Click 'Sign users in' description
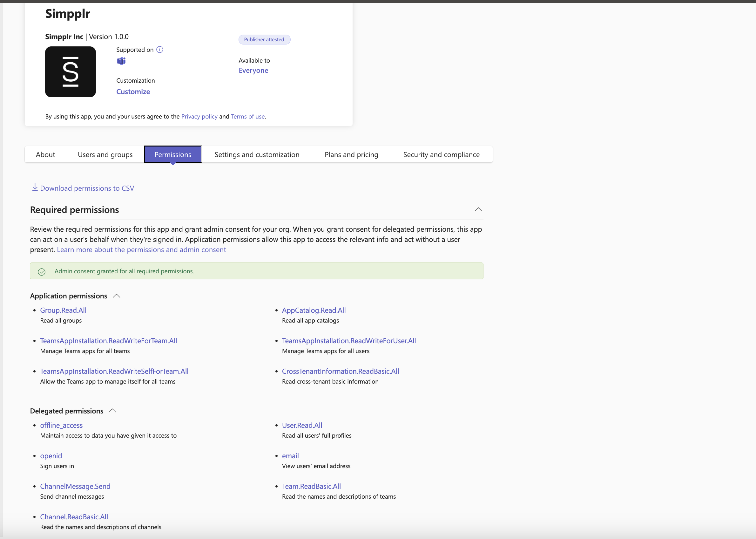The height and width of the screenshot is (539, 756). tap(57, 466)
